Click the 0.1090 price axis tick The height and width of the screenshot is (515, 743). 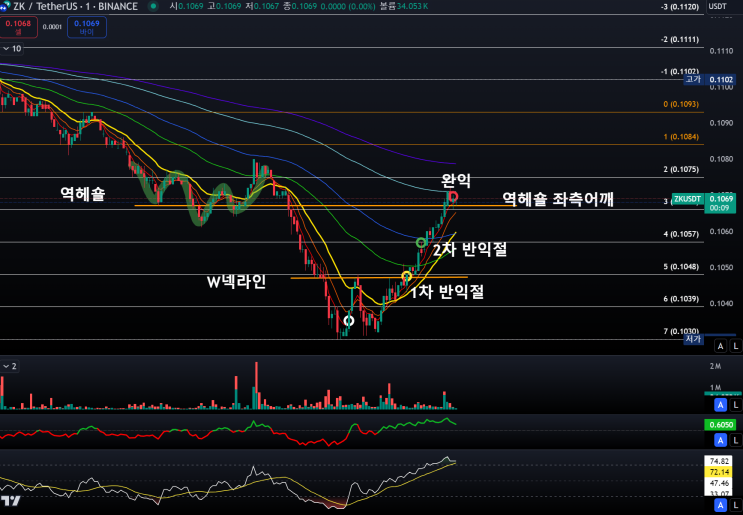point(721,123)
